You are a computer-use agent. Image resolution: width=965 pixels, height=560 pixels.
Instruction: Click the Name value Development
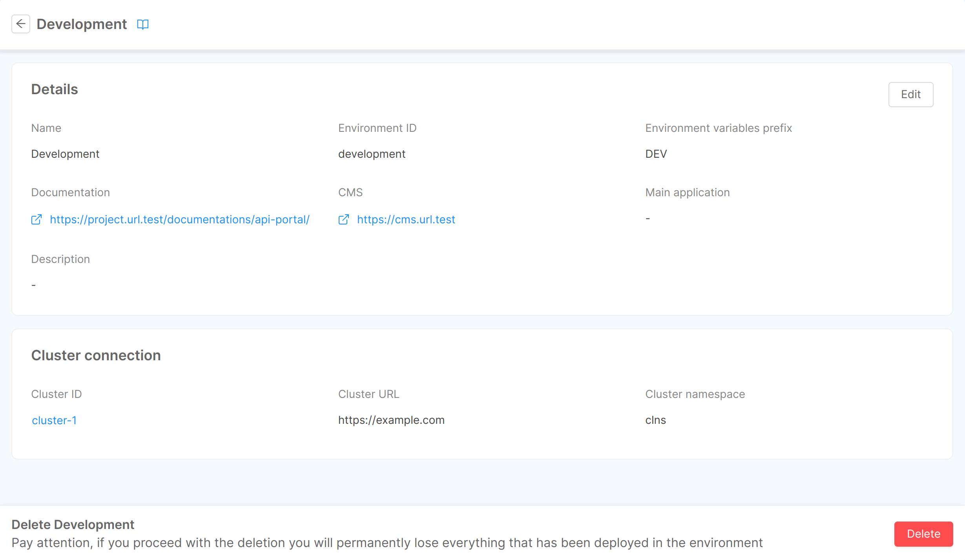[x=65, y=154]
